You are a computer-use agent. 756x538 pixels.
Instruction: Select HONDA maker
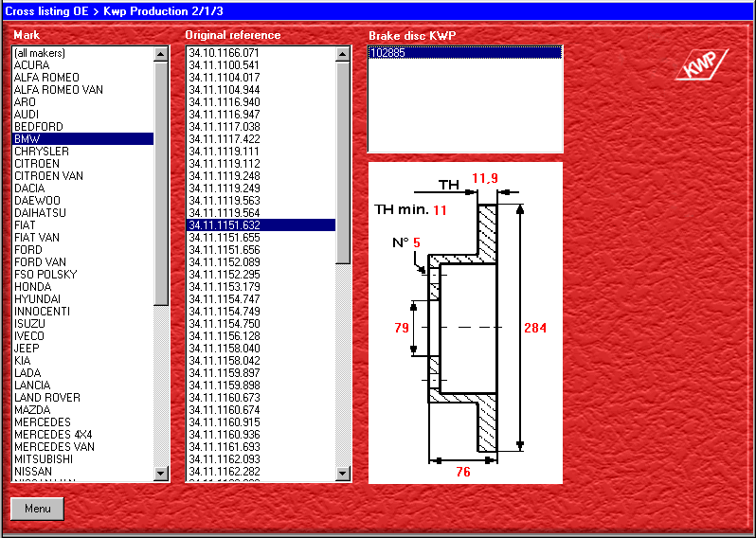pos(82,286)
